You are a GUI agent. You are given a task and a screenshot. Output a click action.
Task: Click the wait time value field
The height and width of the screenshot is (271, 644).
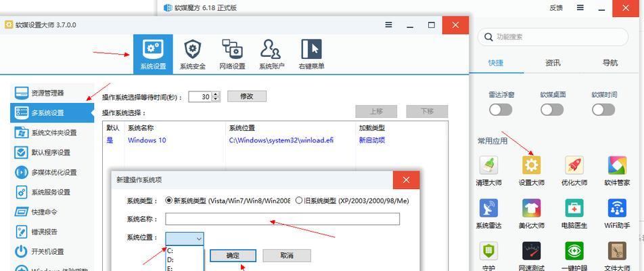pos(200,97)
